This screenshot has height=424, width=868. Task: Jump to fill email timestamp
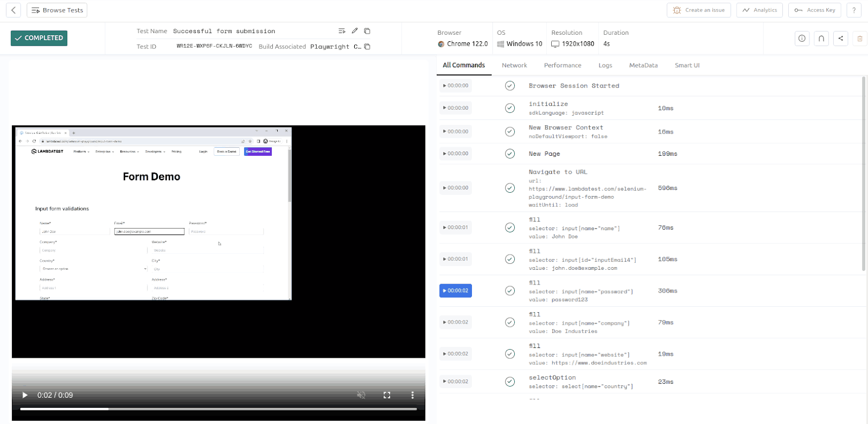(456, 259)
